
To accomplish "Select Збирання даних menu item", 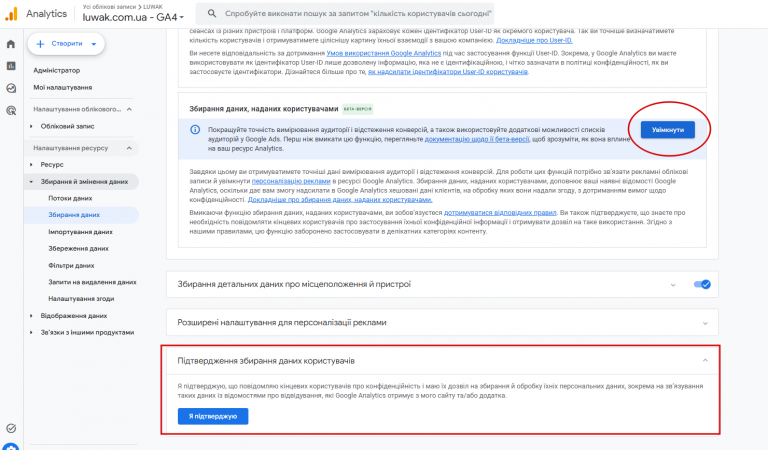I will tap(74, 215).
